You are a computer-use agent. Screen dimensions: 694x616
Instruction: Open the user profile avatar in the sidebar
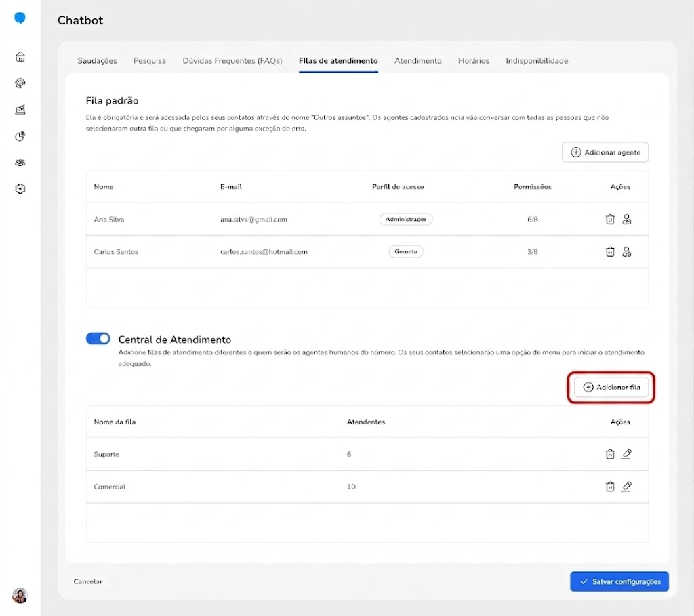pyautogui.click(x=20, y=596)
